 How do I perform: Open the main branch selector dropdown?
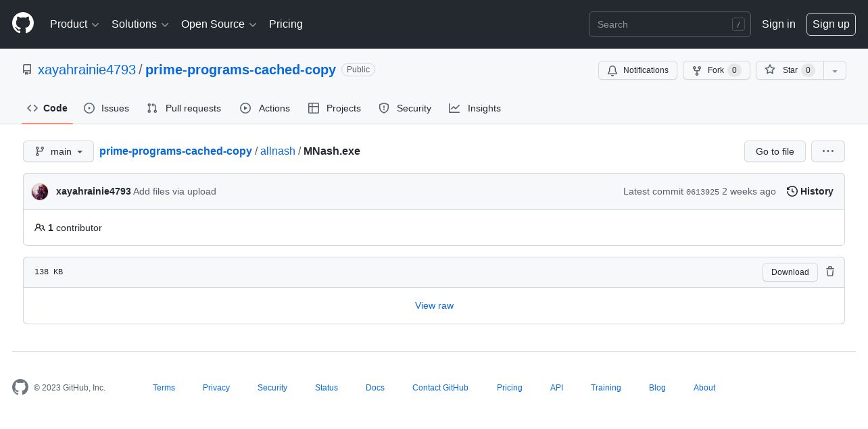pos(58,151)
